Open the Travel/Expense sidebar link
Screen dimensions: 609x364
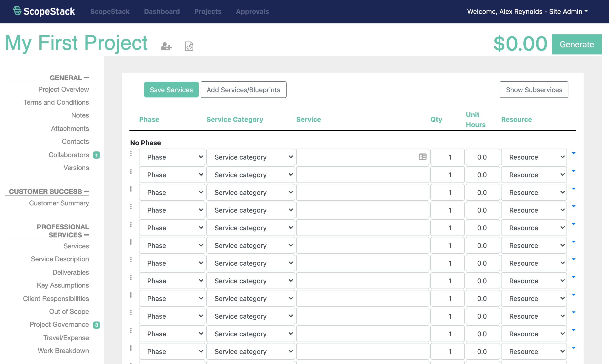66,338
